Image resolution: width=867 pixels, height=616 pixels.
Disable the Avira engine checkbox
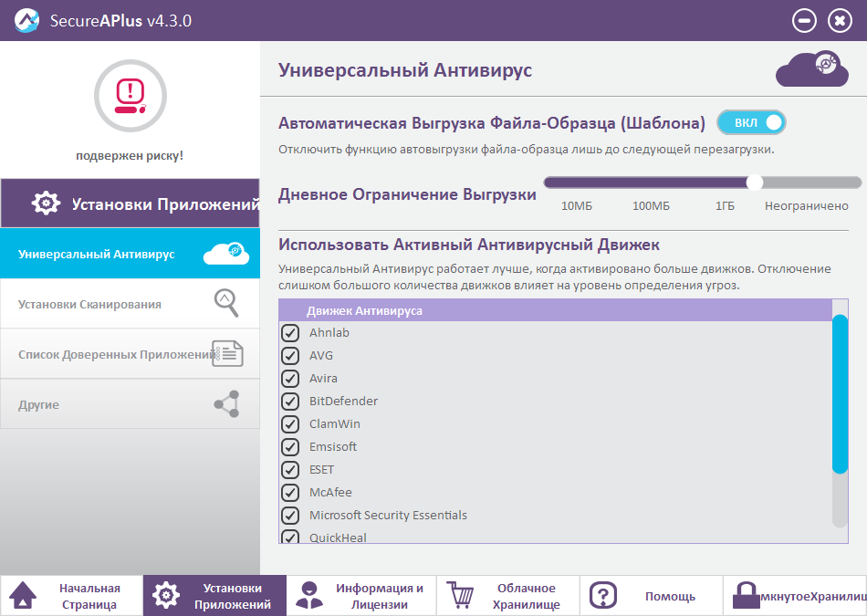pos(290,378)
